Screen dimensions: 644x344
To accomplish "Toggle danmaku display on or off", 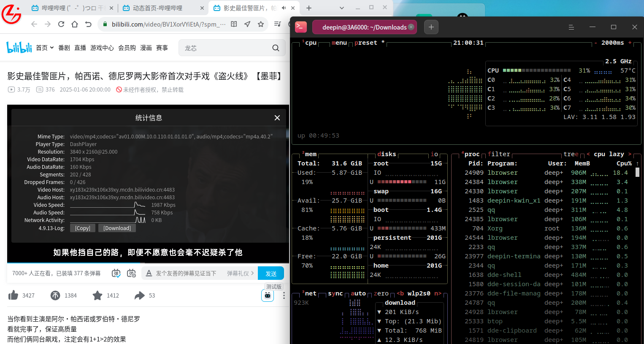I will pyautogui.click(x=116, y=274).
